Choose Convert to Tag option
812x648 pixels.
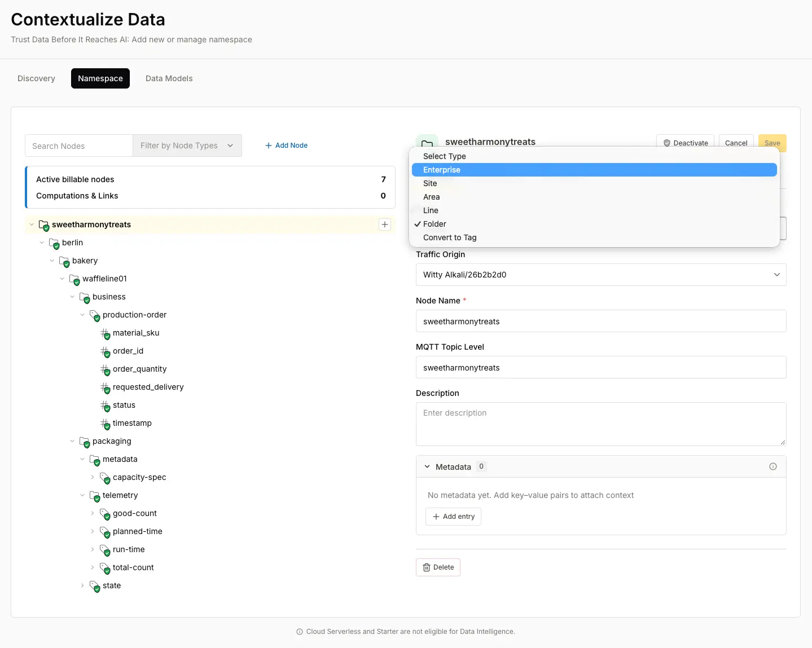[x=594, y=237]
